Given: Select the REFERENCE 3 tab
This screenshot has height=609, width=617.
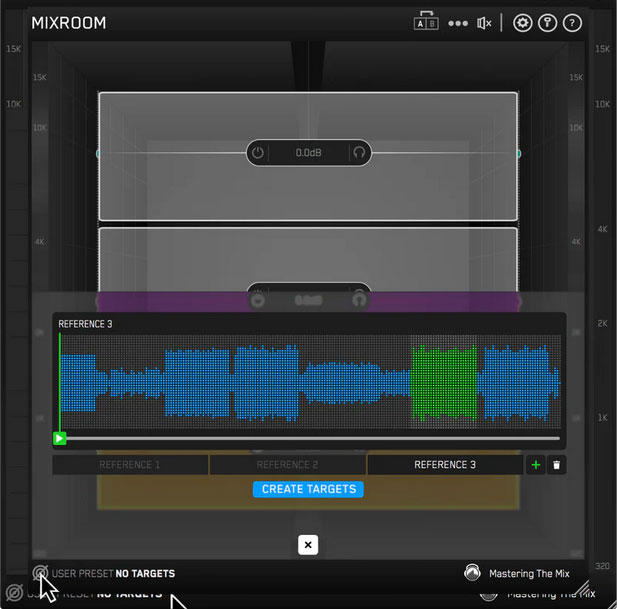Looking at the screenshot, I should 445,465.
